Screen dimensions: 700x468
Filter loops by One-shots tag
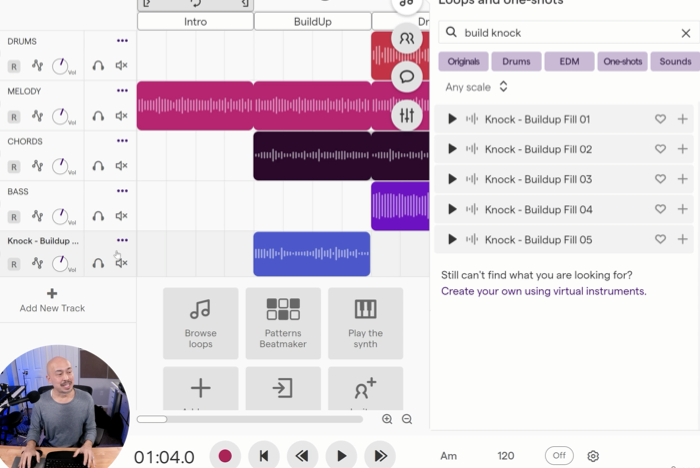coord(622,61)
